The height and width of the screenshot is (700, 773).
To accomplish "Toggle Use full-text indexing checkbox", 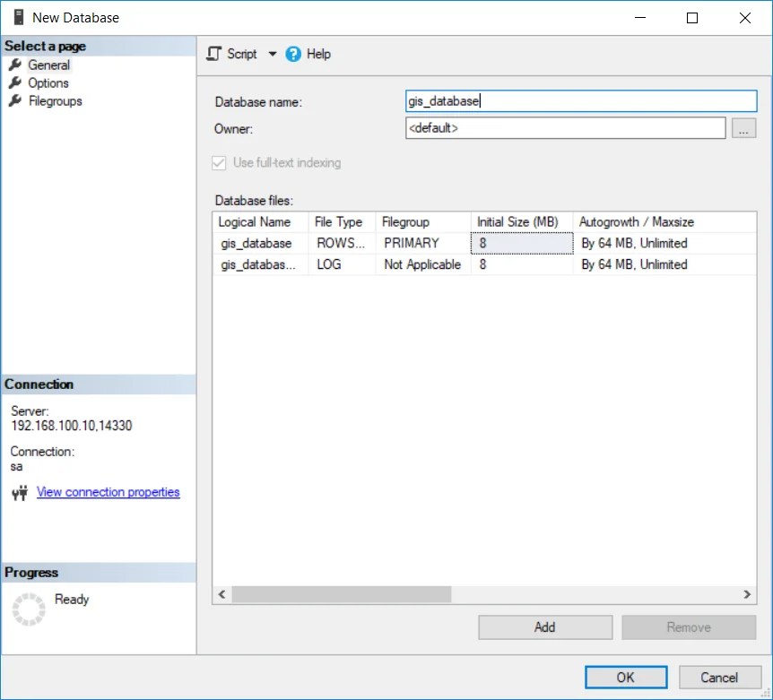I will point(219,162).
